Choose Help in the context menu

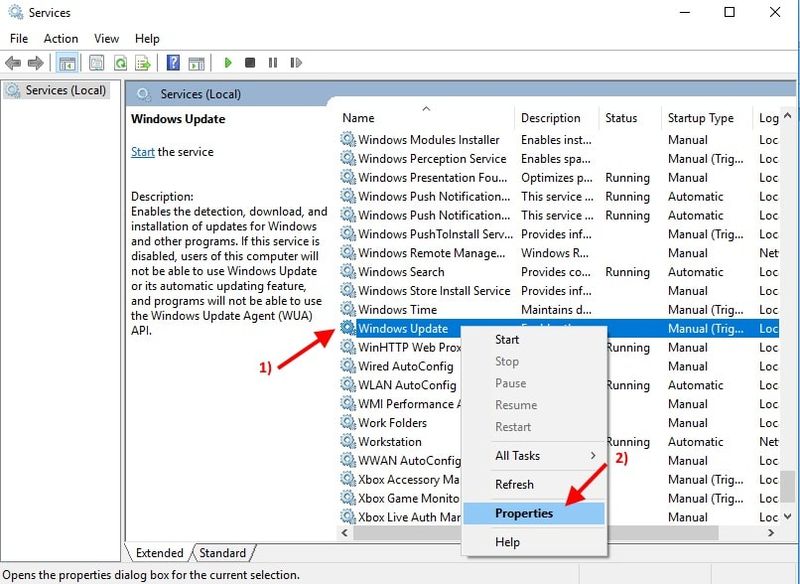534,542
